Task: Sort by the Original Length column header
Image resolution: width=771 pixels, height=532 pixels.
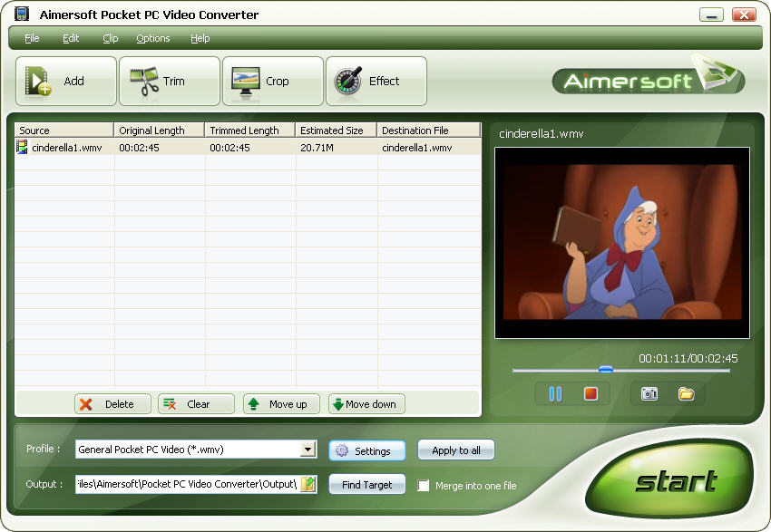Action: coord(160,131)
